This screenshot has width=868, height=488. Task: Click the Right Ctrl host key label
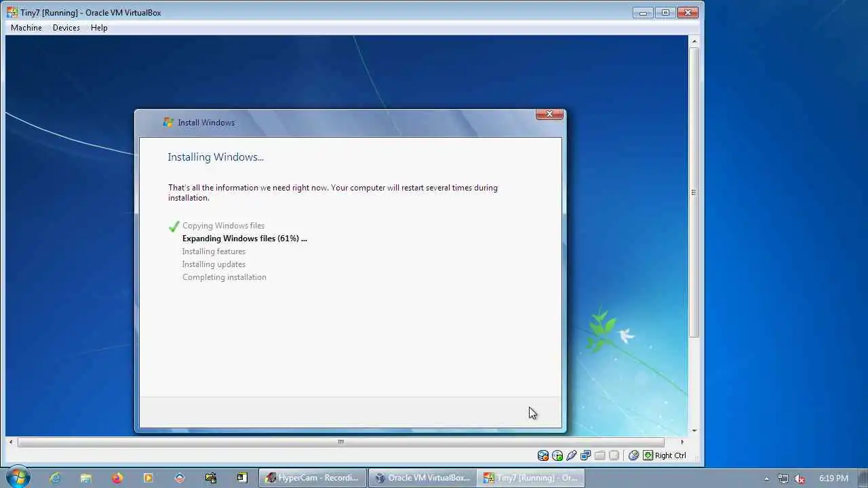click(x=671, y=455)
